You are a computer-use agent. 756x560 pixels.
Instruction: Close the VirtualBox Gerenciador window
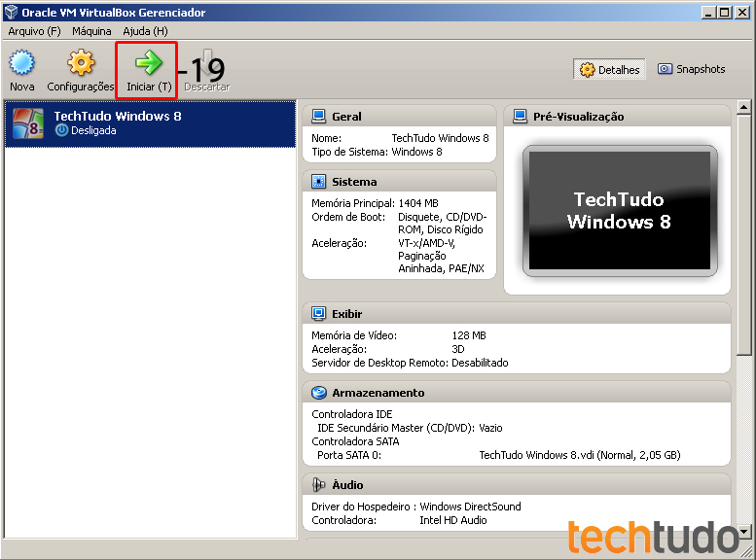coord(742,13)
